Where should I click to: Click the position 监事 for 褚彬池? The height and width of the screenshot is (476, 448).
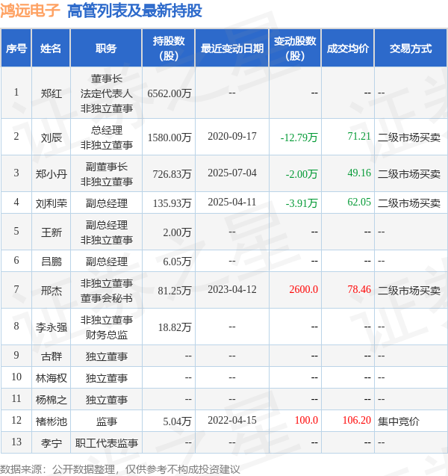click(x=107, y=421)
